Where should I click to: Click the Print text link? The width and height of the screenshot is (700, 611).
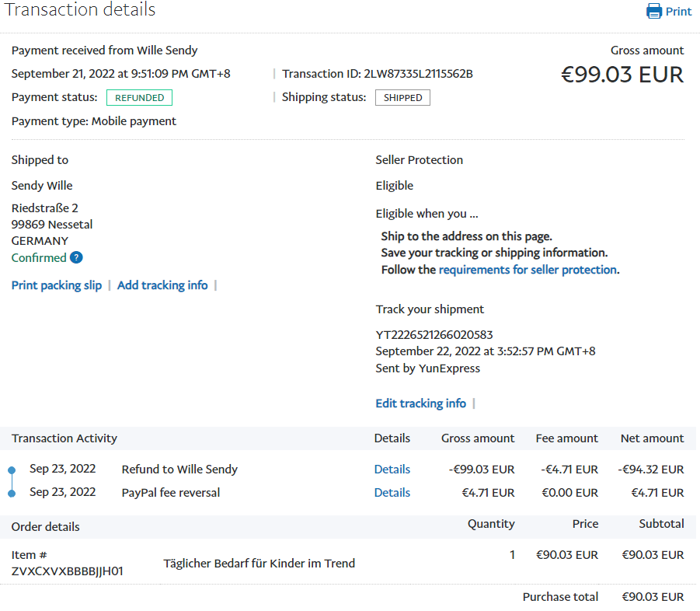tap(678, 12)
